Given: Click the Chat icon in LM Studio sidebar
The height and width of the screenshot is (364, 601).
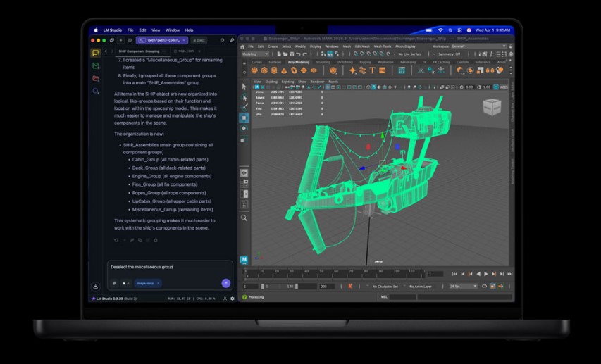Looking at the screenshot, I should pyautogui.click(x=96, y=54).
